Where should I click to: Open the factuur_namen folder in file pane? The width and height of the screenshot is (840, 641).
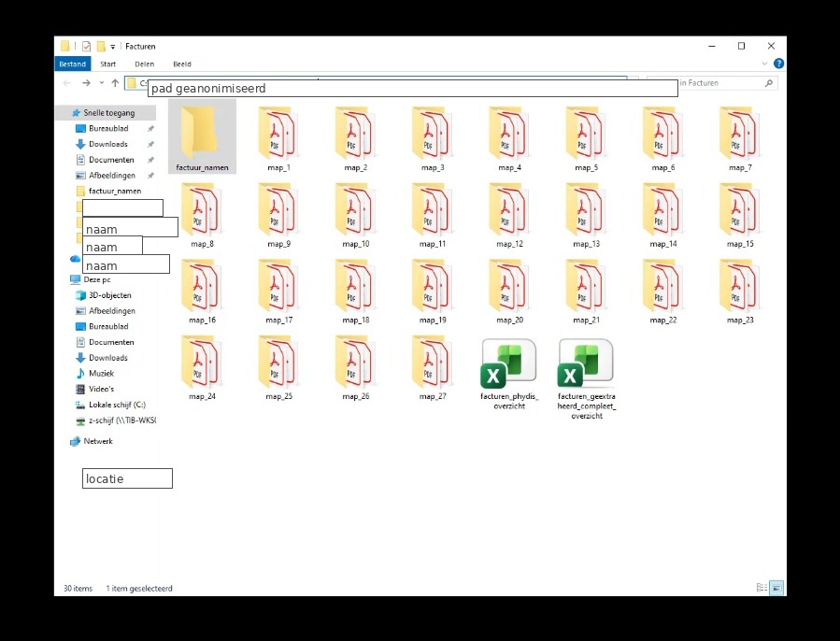click(x=202, y=137)
